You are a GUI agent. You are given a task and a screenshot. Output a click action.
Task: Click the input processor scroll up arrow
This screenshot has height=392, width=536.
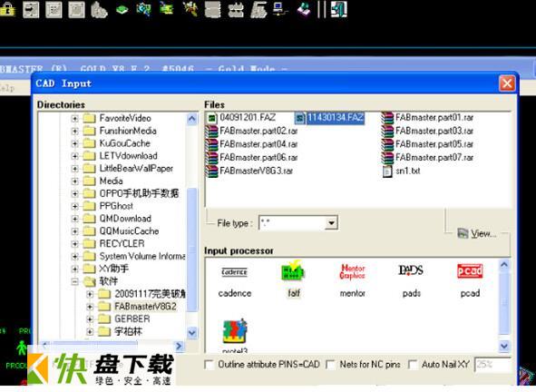coord(504,264)
